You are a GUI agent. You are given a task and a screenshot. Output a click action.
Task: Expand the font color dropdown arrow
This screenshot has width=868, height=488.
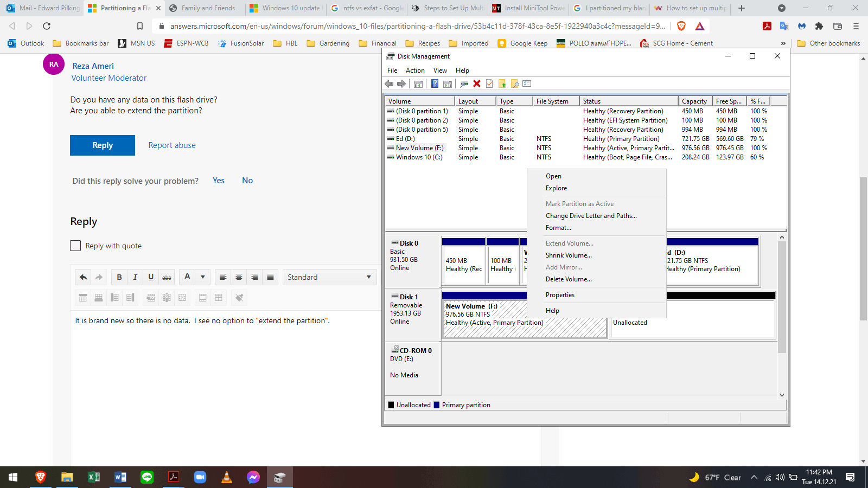pos(203,277)
